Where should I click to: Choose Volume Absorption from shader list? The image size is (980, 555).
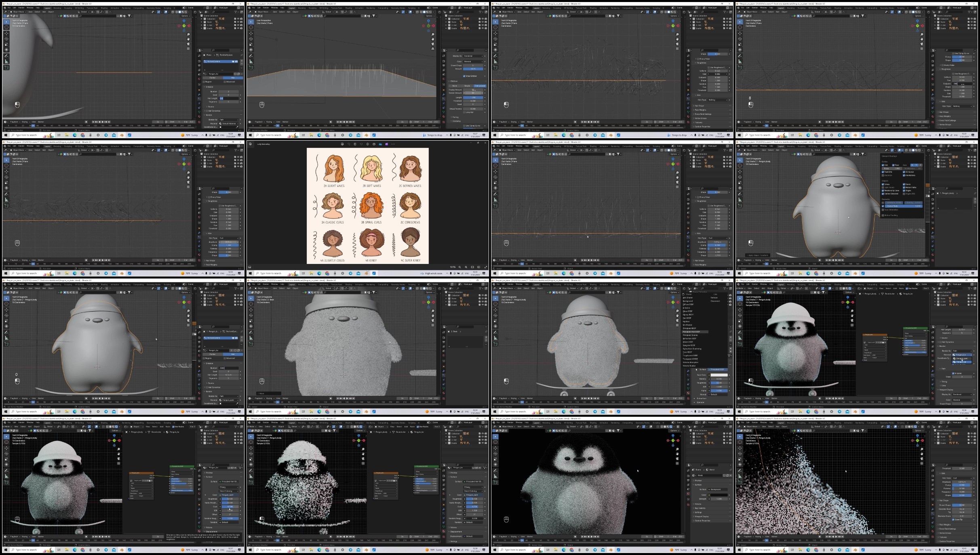[x=691, y=362]
